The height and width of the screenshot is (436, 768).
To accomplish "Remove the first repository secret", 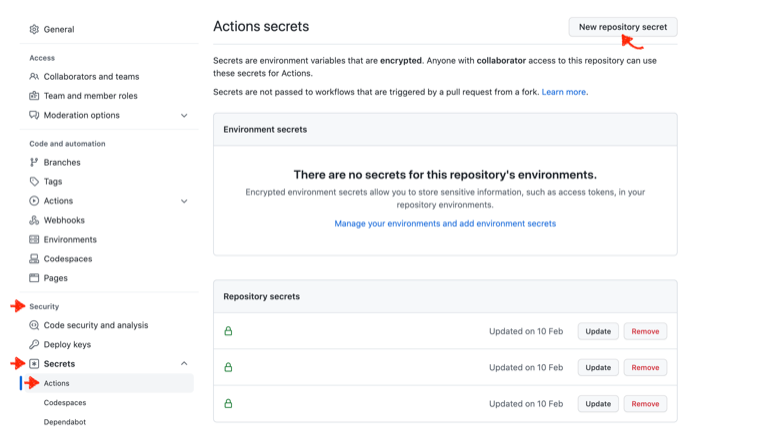I will 645,331.
